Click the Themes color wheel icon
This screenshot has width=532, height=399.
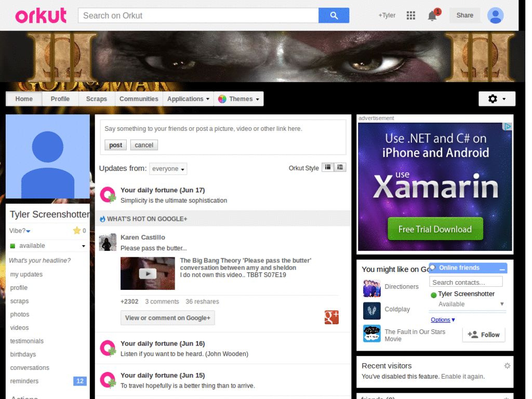[222, 99]
